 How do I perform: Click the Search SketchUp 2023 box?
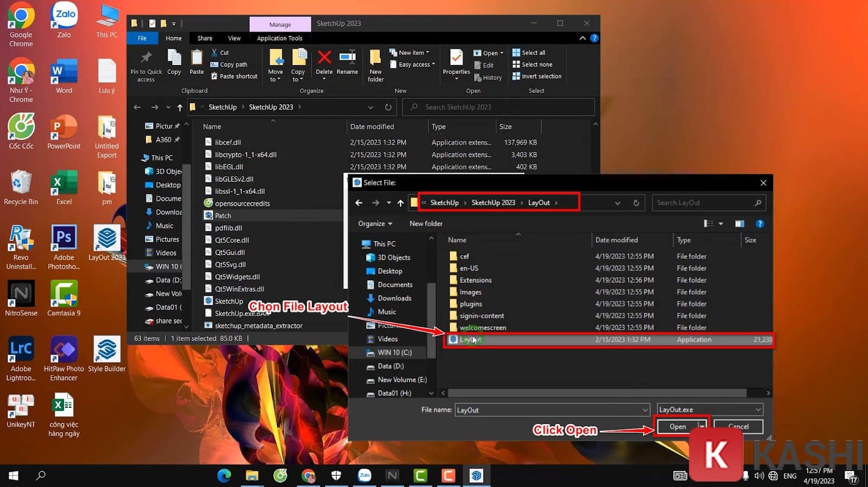click(499, 107)
